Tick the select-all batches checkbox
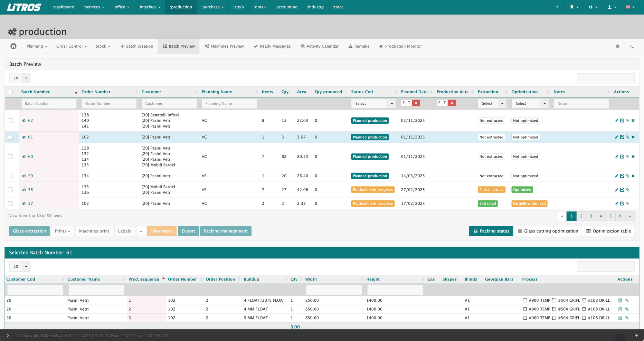Screen dimensions: 644x341 pos(10,92)
